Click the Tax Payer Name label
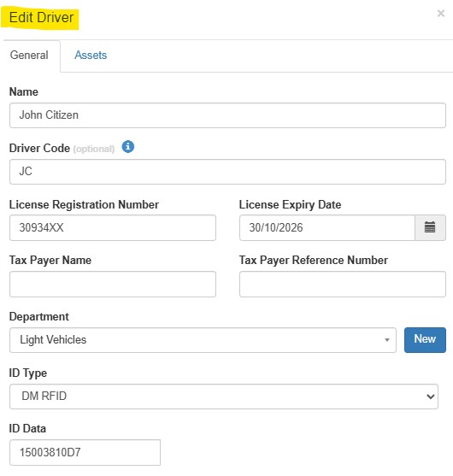Image resolution: width=453 pixels, height=476 pixels. [x=50, y=261]
